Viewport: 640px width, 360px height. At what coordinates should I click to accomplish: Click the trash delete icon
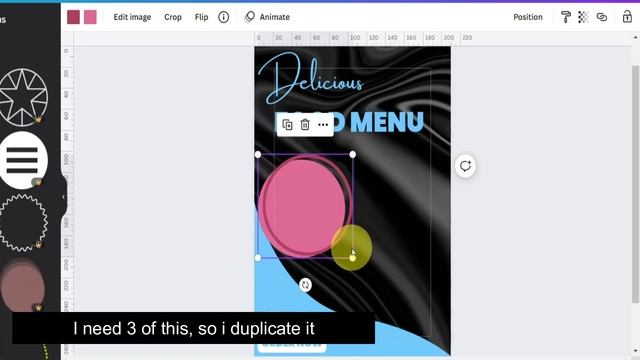tap(305, 124)
